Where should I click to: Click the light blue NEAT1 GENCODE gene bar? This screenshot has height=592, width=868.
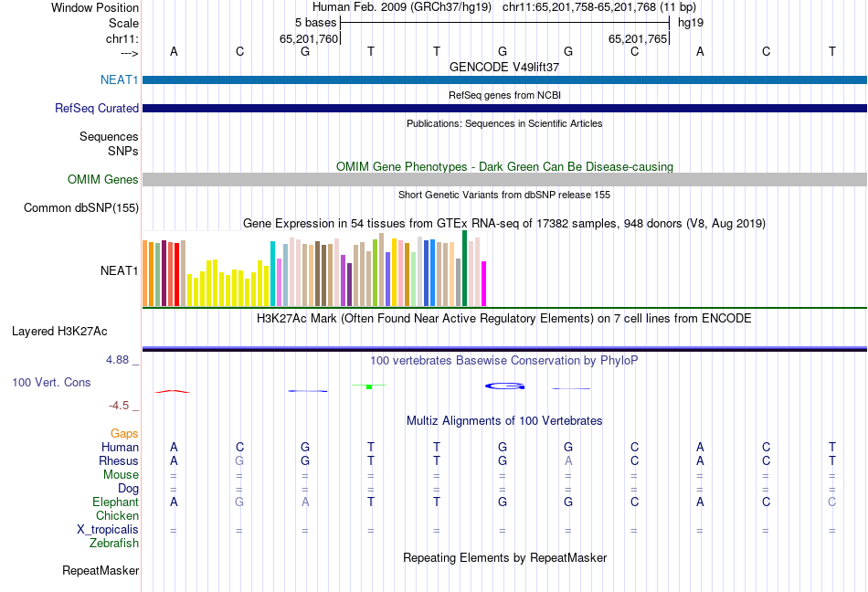coord(504,80)
